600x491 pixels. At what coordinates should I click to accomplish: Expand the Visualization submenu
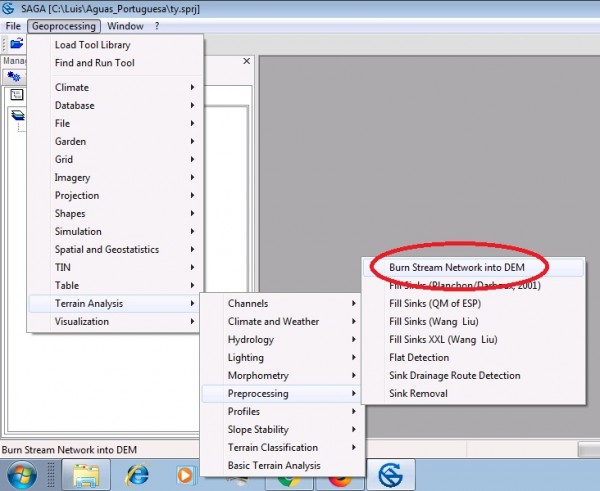point(115,321)
